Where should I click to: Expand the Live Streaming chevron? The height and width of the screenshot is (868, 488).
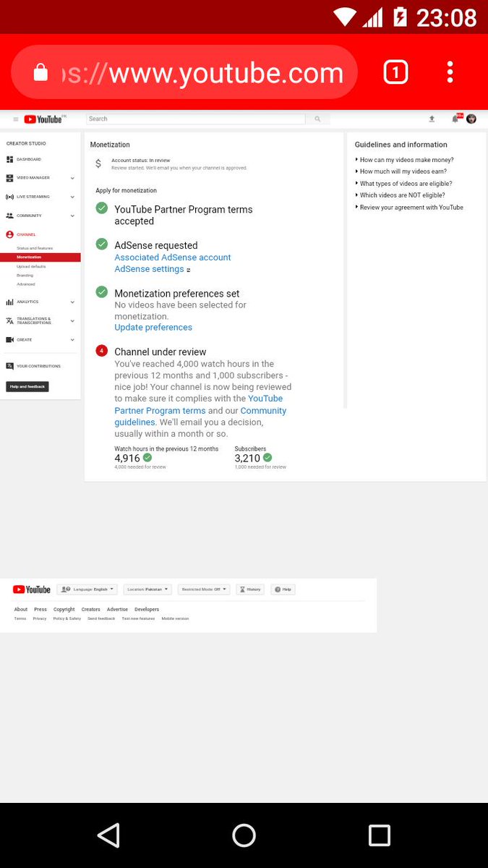pos(72,197)
